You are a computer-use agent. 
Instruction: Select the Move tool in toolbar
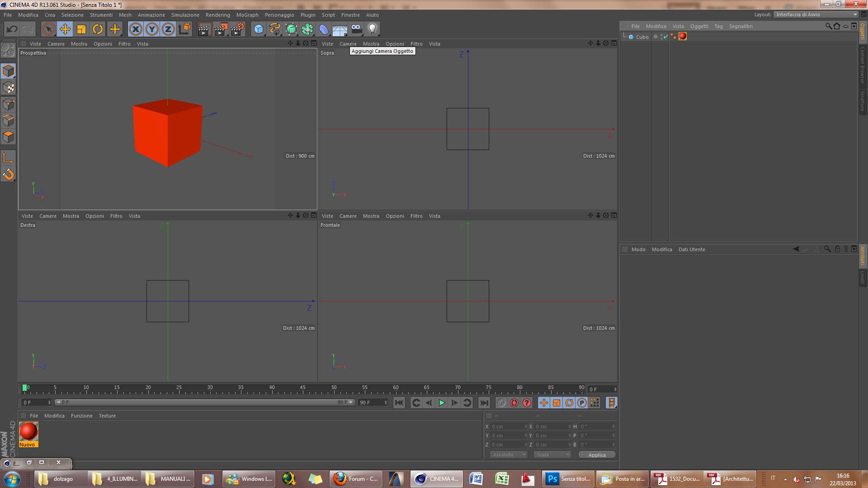coord(65,29)
